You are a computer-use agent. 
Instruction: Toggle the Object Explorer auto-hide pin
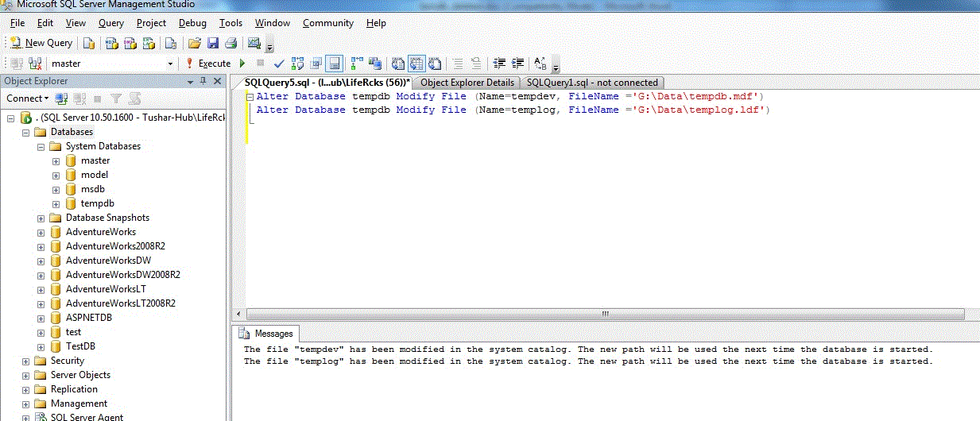[x=203, y=81]
